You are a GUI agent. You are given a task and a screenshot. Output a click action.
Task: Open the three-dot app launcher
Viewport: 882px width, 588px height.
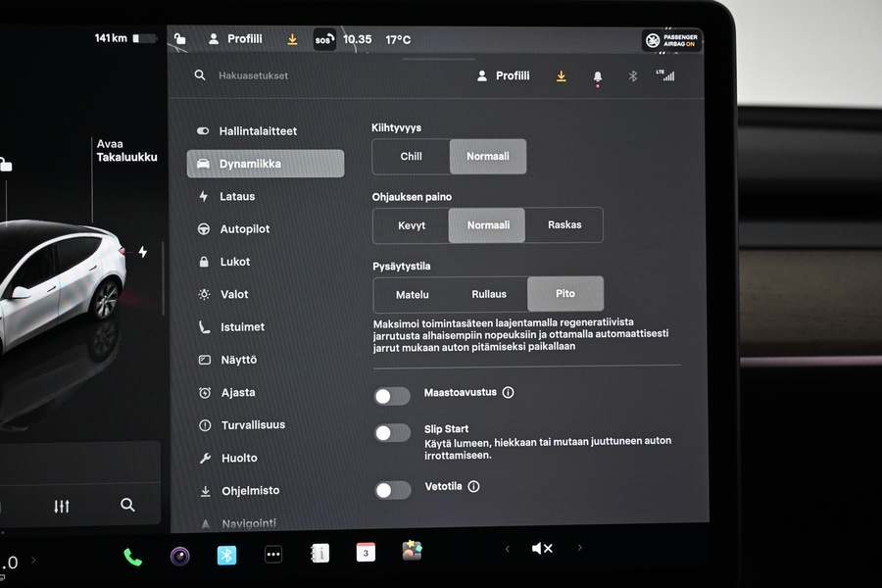pos(273,555)
